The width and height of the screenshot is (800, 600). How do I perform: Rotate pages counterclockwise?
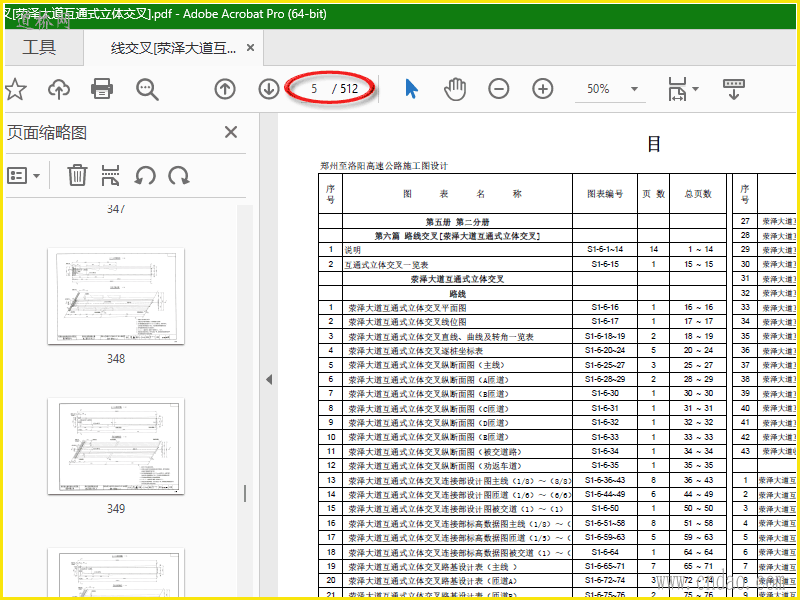pyautogui.click(x=145, y=176)
